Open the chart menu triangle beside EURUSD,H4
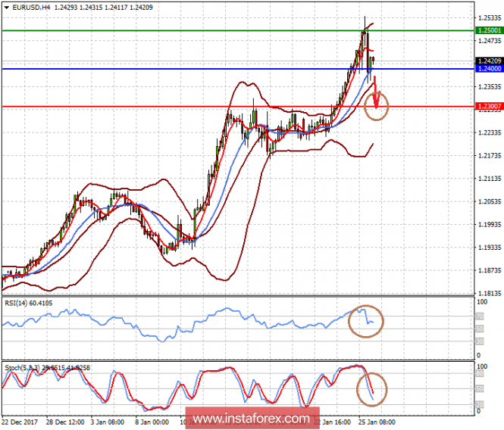504x430 pixels. pos(7,7)
